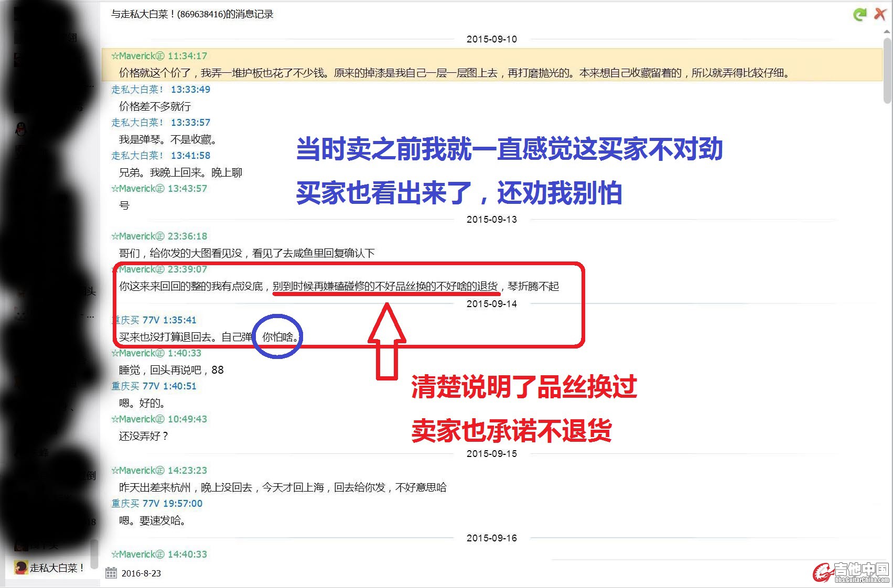Click the message history vertical scrollbar thumb
This screenshot has height=588, width=893.
click(887, 71)
